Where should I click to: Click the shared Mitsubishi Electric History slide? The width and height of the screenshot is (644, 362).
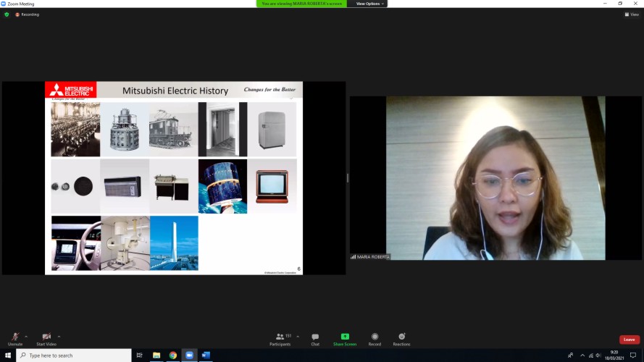[174, 177]
